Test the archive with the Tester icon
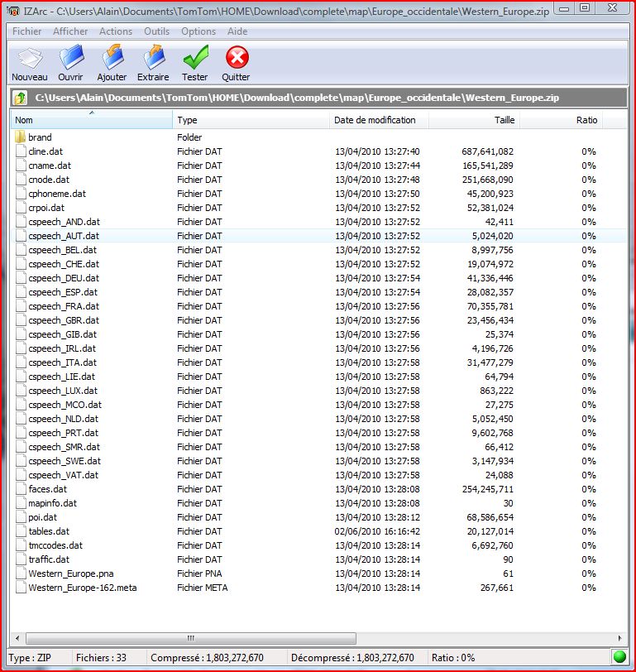Image resolution: width=636 pixels, height=672 pixels. coord(195,57)
